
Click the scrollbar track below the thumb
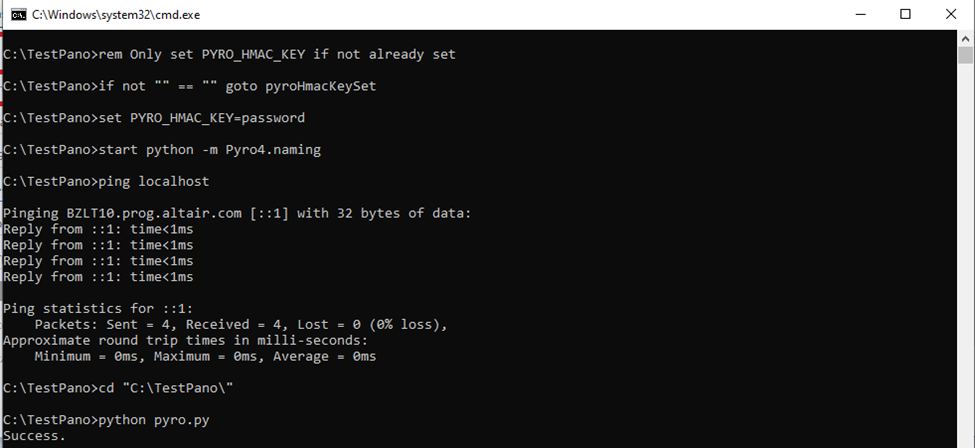tap(965, 250)
